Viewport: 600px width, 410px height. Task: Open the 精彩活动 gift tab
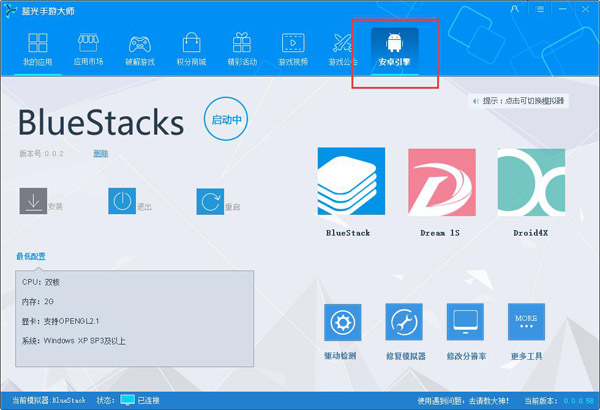242,50
